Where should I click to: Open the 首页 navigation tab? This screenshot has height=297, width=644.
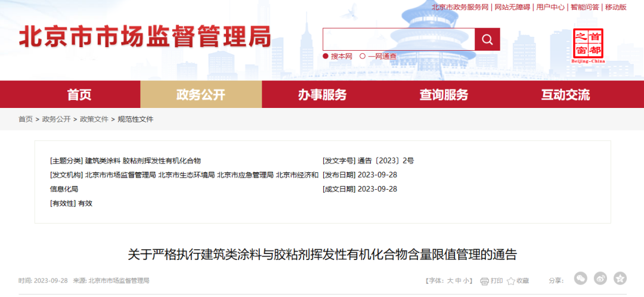tap(79, 95)
